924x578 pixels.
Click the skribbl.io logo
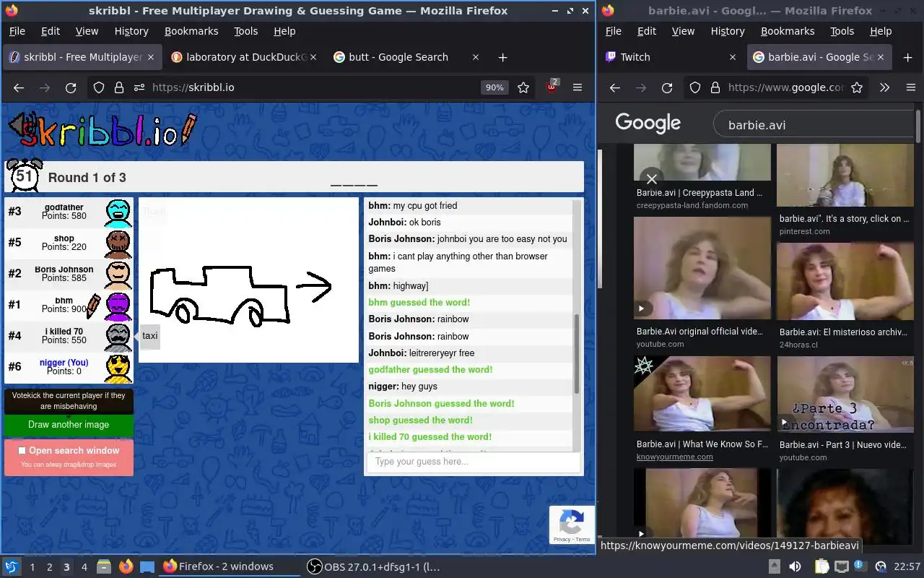point(102,131)
